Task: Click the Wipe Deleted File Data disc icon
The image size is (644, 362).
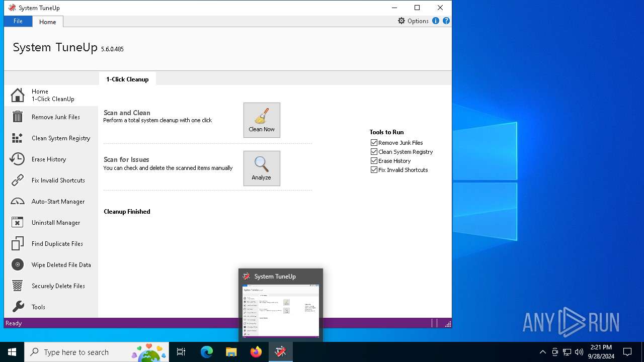Action: point(18,264)
